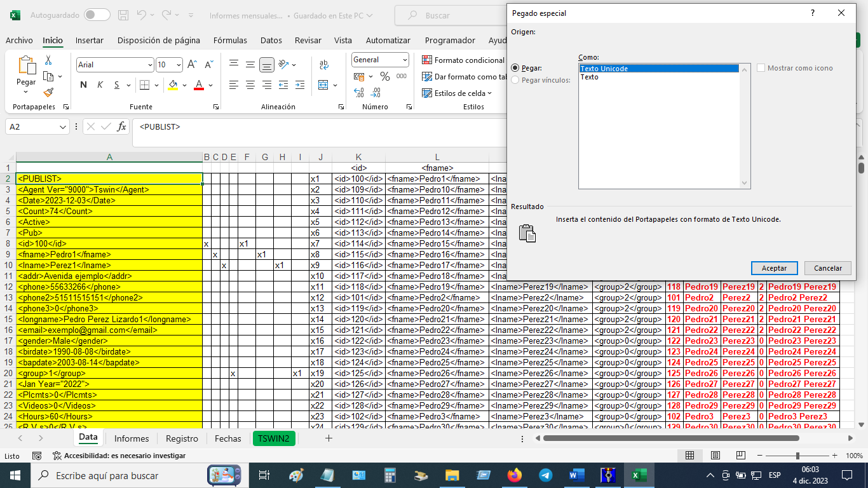Screen dimensions: 868x488
Task: Underline text with the S button
Action: (x=117, y=85)
